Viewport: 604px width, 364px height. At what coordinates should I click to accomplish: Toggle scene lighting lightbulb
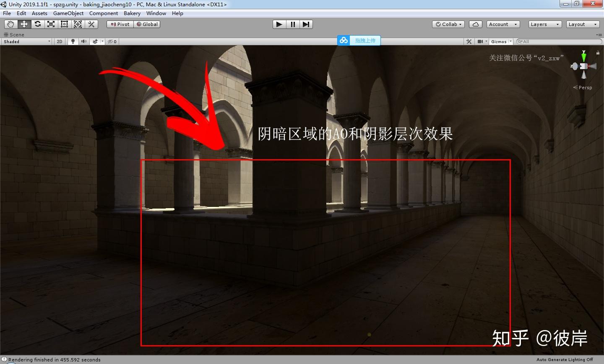[x=73, y=41]
